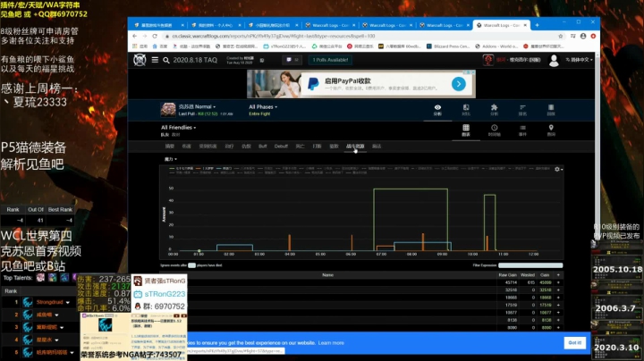Open the All Phases dropdown
This screenshot has height=361, width=644.
point(263,106)
